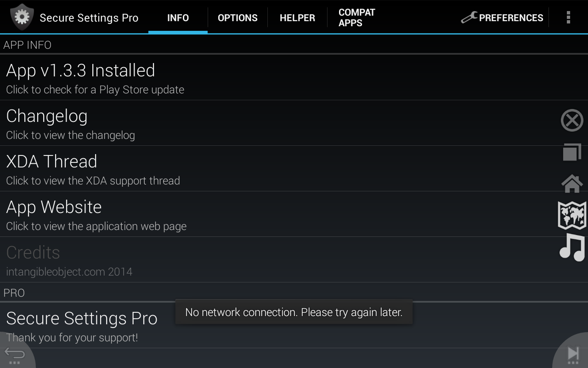View the Changelog entry

click(x=184, y=123)
